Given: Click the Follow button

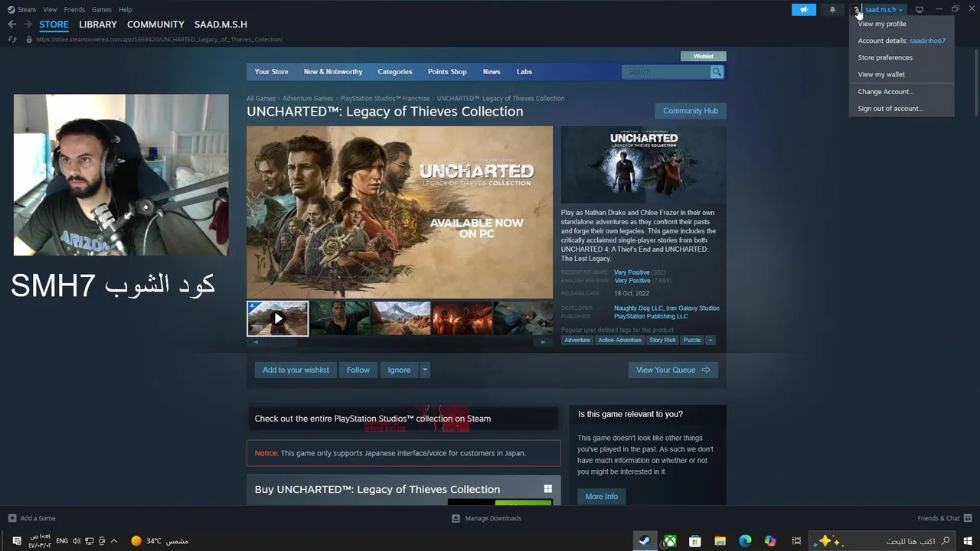Looking at the screenshot, I should (x=358, y=370).
